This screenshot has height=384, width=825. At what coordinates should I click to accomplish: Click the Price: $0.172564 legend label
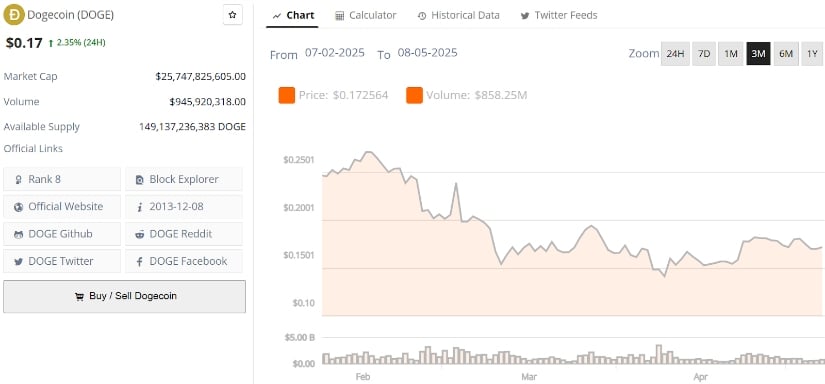coord(344,96)
